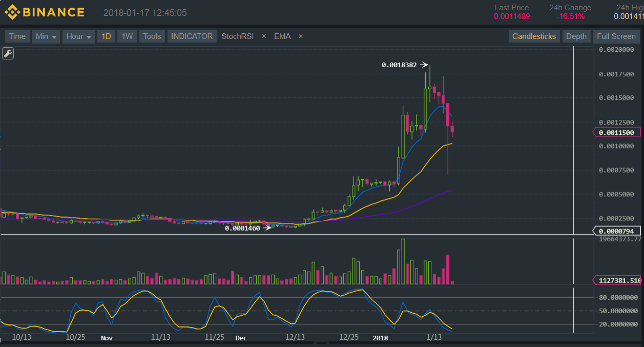Remove the EMA indicator with its x
Image resolution: width=644 pixels, height=347 pixels.
[301, 36]
